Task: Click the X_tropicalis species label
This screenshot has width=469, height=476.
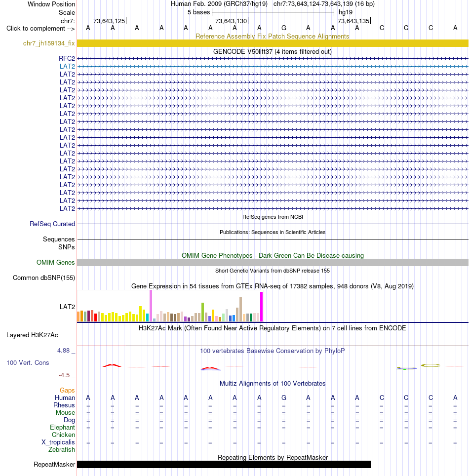Action: click(x=58, y=442)
